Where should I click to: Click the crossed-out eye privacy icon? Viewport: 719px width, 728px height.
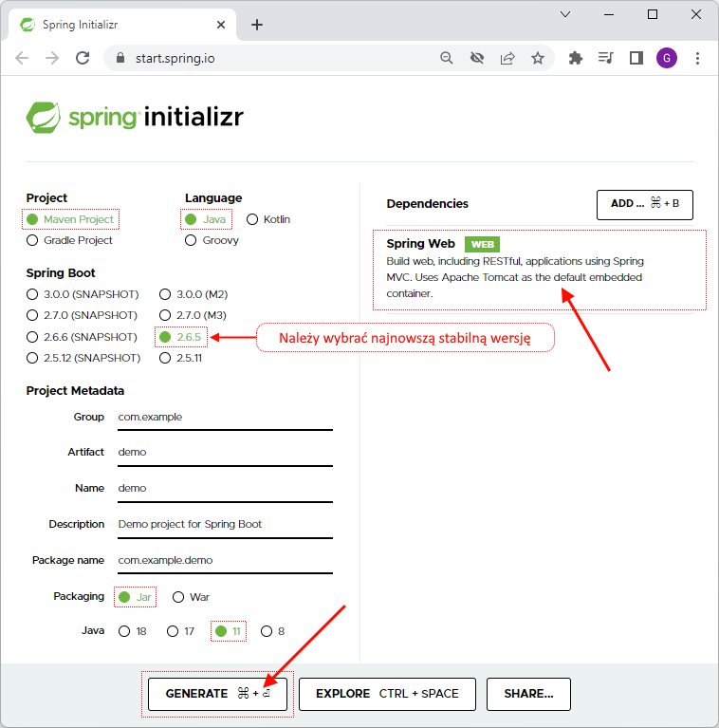(477, 58)
